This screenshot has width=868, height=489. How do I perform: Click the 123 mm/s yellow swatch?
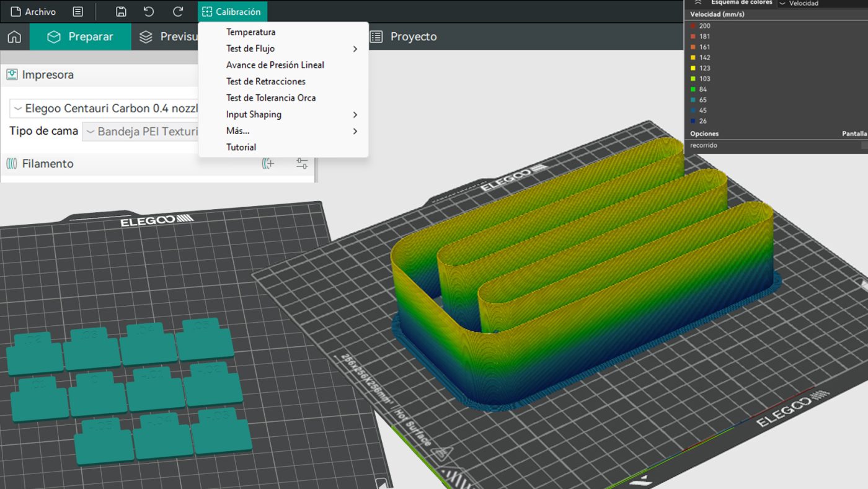click(693, 68)
